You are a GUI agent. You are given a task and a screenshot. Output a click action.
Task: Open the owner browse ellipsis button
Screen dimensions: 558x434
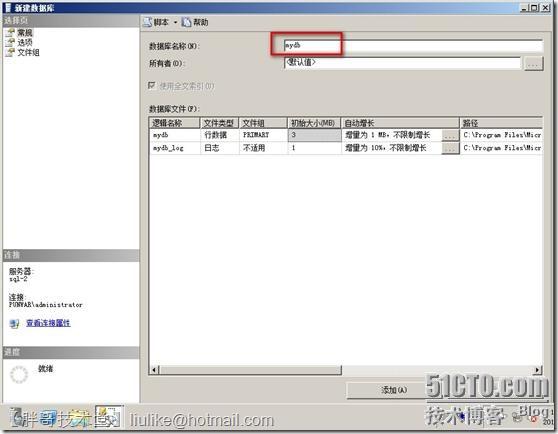click(533, 63)
